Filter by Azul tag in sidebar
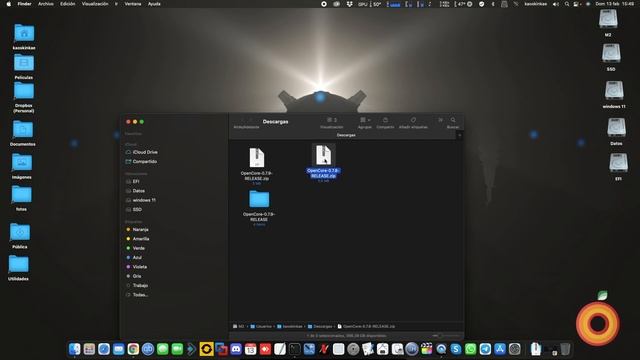The height and width of the screenshot is (360, 640). 134,258
